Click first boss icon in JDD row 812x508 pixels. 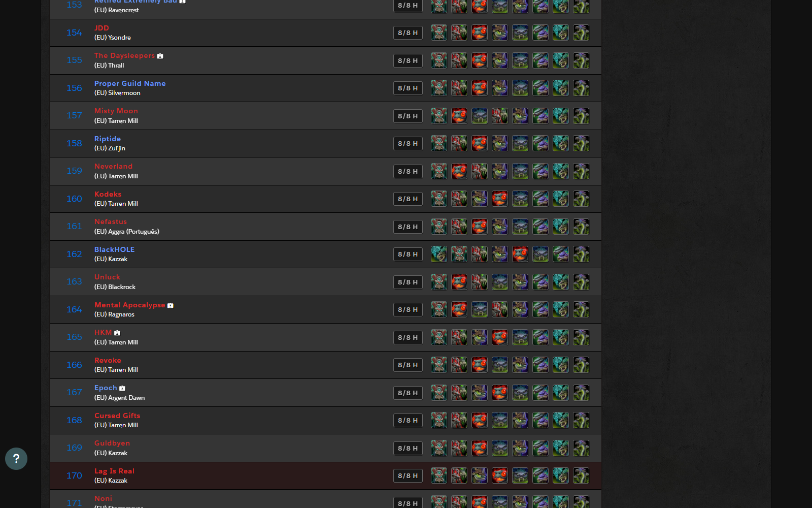pyautogui.click(x=439, y=33)
